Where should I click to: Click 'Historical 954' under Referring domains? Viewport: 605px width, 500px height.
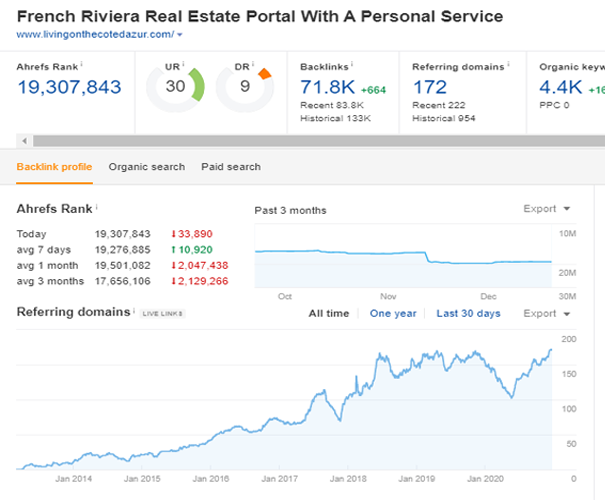coord(444,118)
